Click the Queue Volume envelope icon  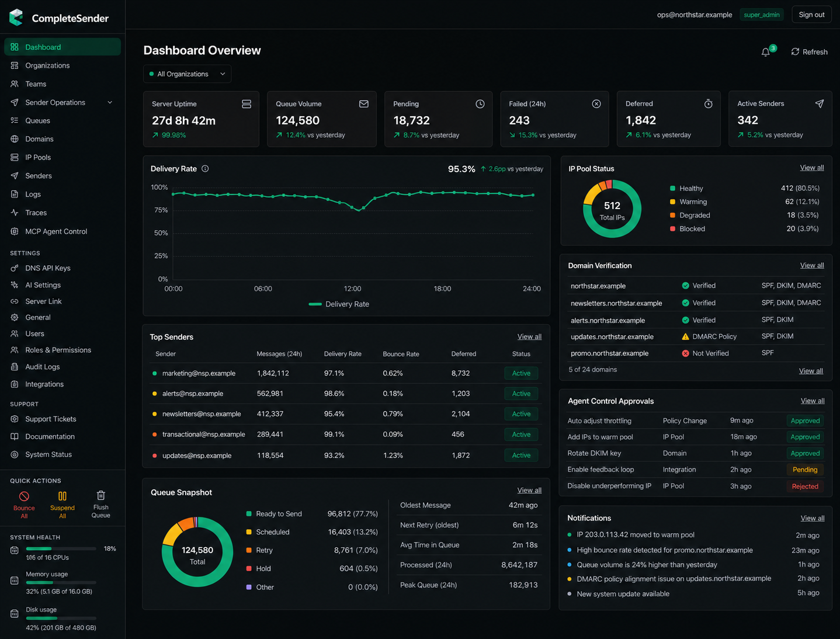tap(364, 104)
